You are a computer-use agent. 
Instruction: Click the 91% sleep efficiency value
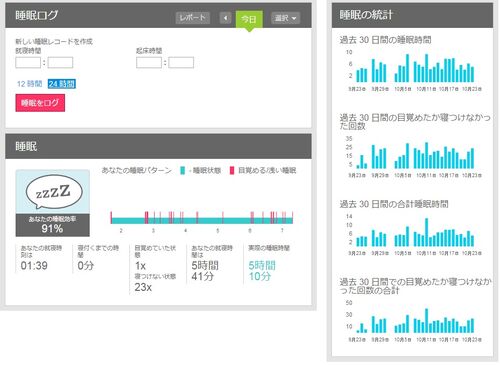coord(52,229)
